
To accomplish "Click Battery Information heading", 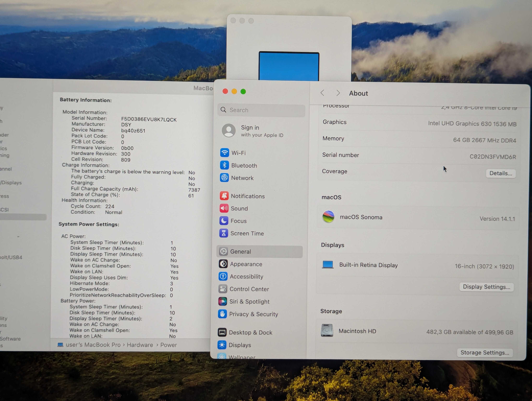I will click(x=86, y=100).
